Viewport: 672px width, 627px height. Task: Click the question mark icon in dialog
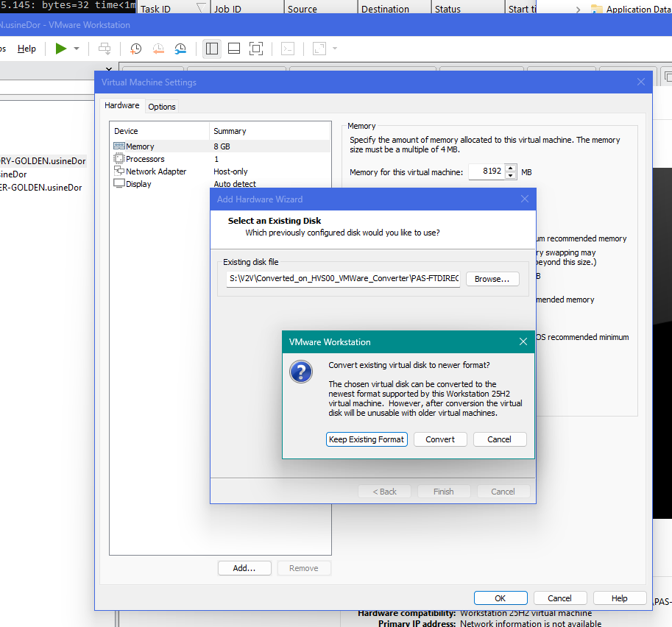pyautogui.click(x=301, y=372)
